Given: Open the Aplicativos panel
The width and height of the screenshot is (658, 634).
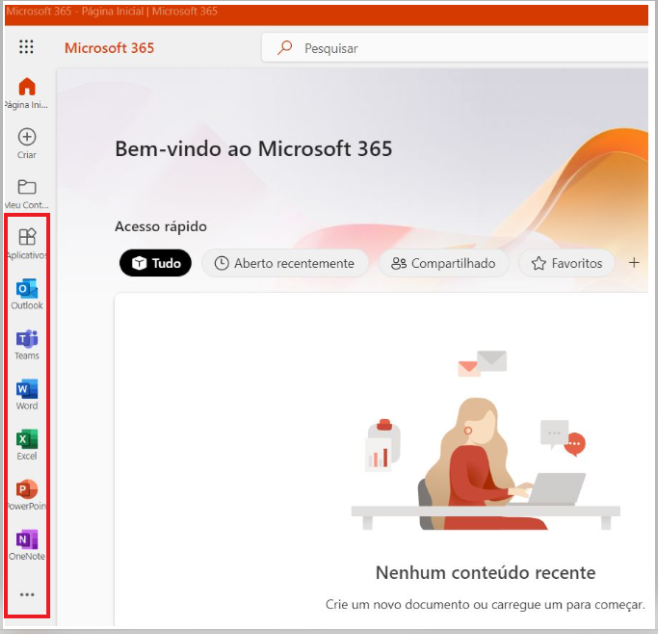Looking at the screenshot, I should (x=27, y=238).
